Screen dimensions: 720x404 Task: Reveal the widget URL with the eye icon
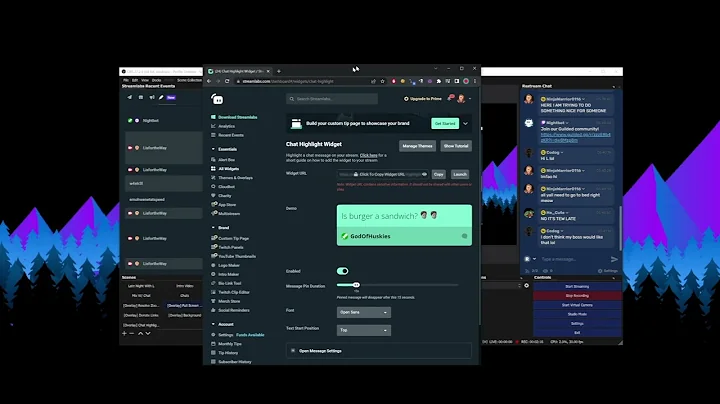[424, 174]
